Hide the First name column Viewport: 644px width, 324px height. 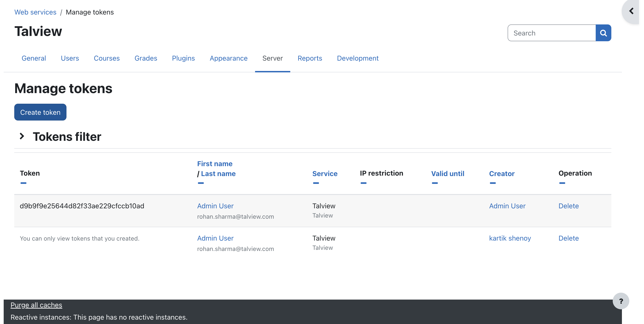(201, 183)
